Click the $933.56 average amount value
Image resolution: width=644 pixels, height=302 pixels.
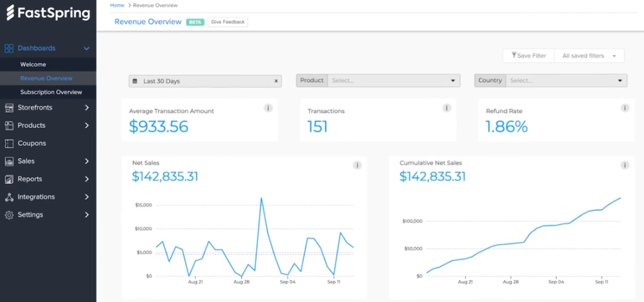click(158, 126)
